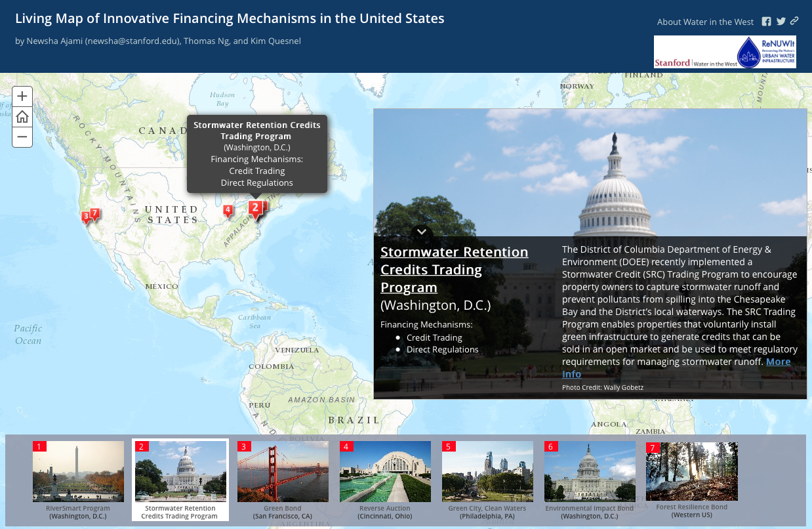The width and height of the screenshot is (812, 529).
Task: View the Environmental Impact Bond thumbnail
Action: pyautogui.click(x=590, y=471)
